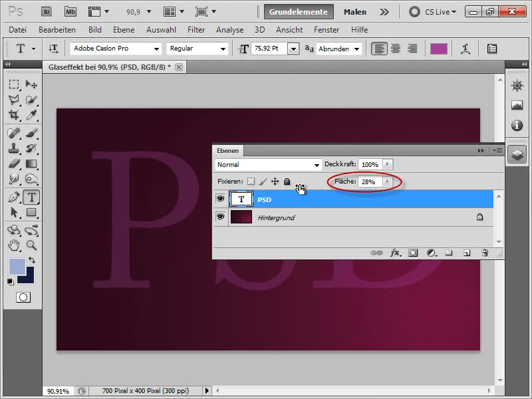Open Deckkraft opacity slider arrow

388,164
